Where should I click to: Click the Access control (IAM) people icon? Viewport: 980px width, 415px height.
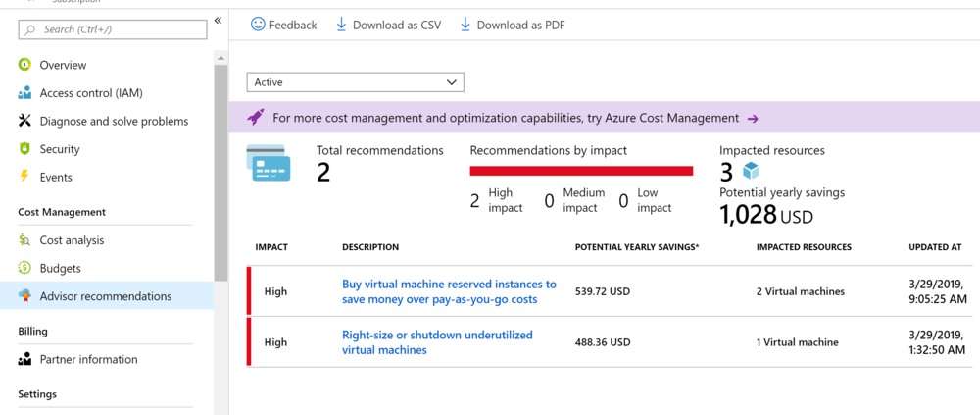[x=24, y=93]
